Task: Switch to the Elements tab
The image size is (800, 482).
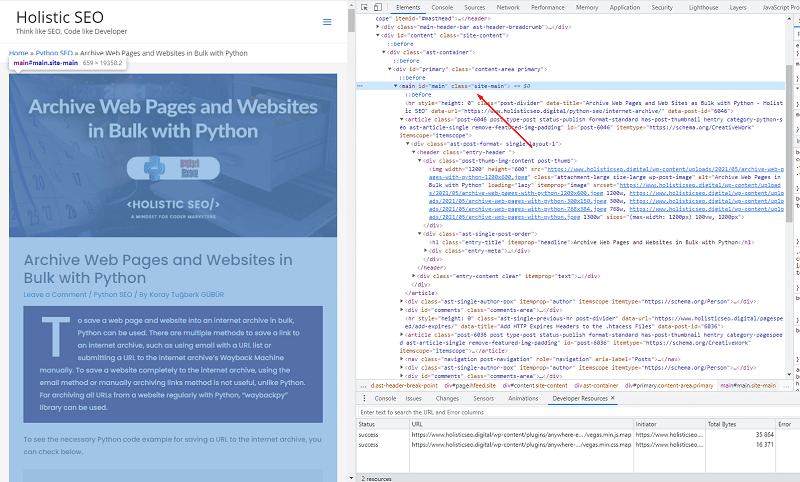Action: coord(408,7)
